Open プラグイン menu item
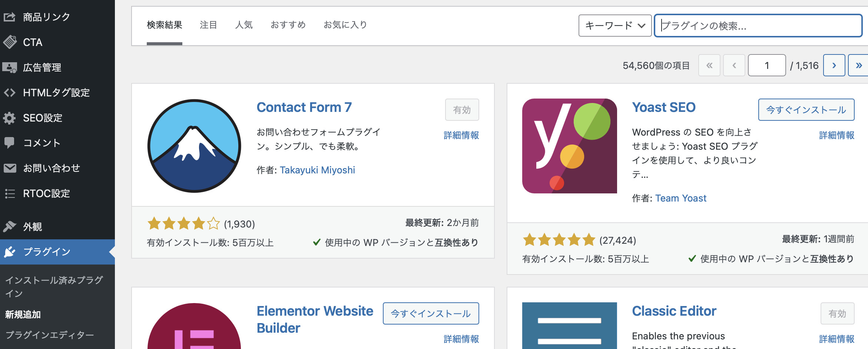 coord(57,252)
